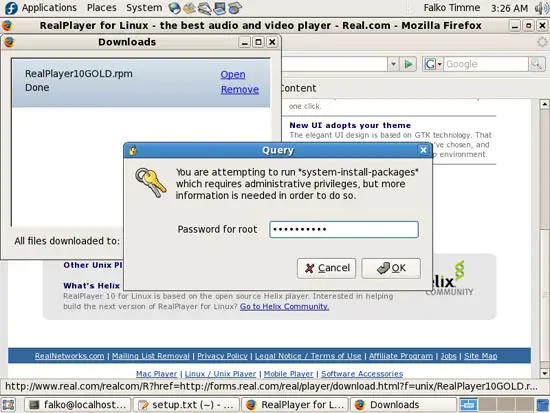Viewport: 550px width, 413px height.
Task: Maximize the Downloads window
Action: 259,42
